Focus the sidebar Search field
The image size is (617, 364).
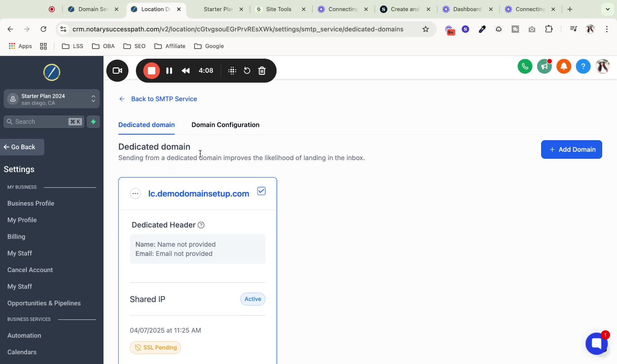pyautogui.click(x=44, y=122)
